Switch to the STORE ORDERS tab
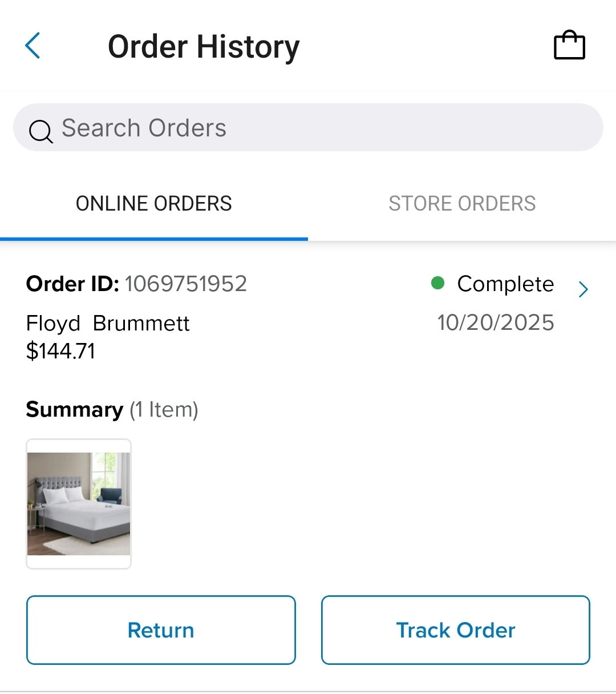Image resolution: width=616 pixels, height=694 pixels. tap(462, 204)
